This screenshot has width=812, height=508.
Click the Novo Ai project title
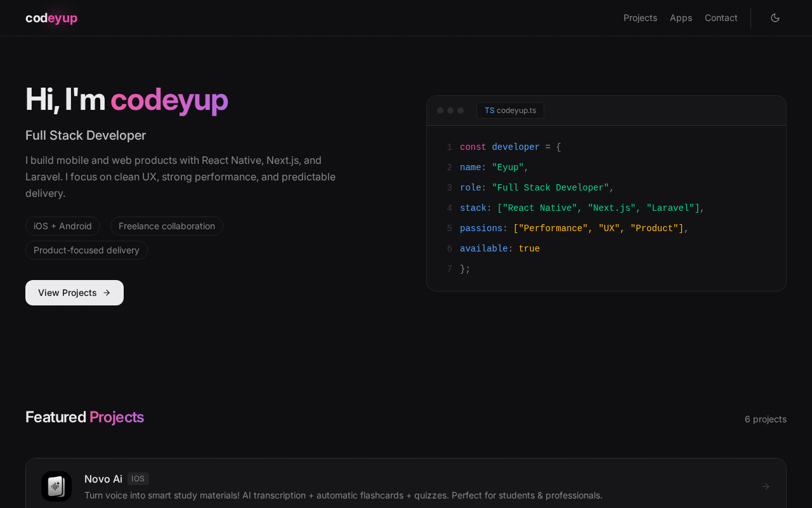(103, 479)
